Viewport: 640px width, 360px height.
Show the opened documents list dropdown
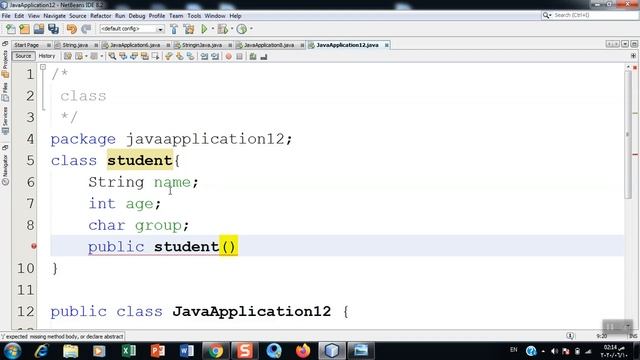pos(625,44)
